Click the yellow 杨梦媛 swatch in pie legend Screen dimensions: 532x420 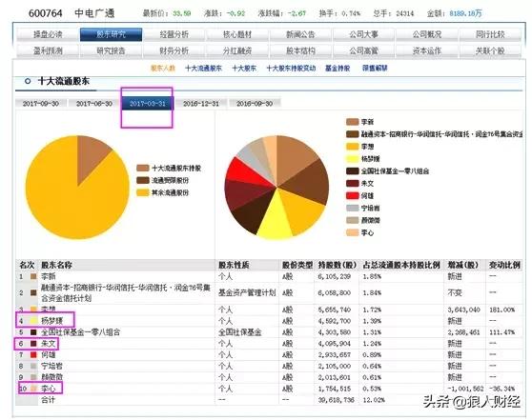[x=353, y=159]
